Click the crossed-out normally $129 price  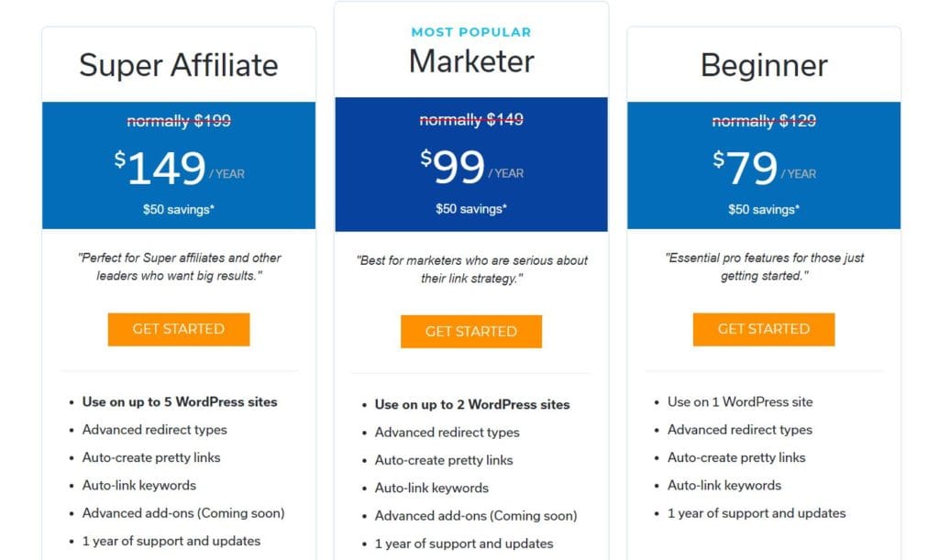pyautogui.click(x=763, y=120)
